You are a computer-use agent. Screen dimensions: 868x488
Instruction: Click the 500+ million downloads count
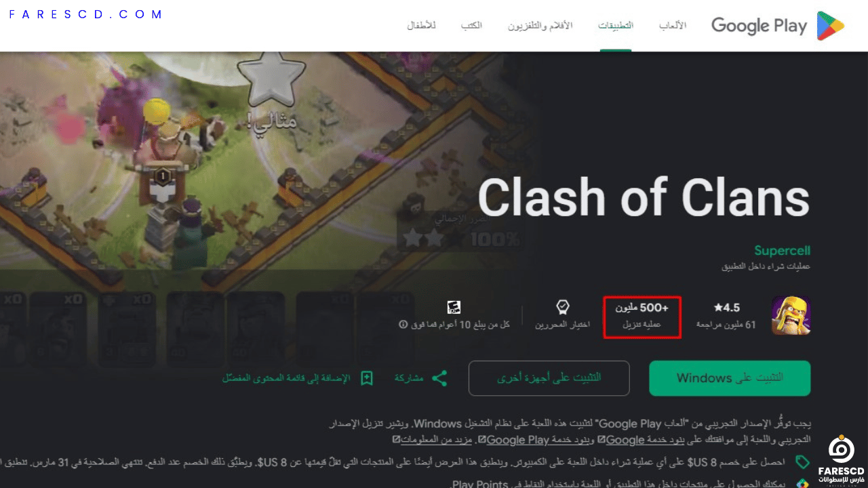(642, 316)
